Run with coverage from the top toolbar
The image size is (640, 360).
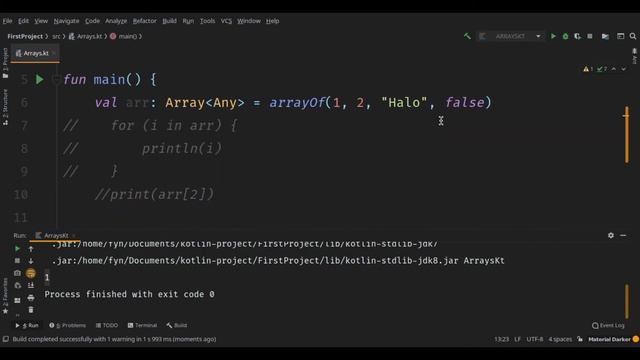[577, 36]
